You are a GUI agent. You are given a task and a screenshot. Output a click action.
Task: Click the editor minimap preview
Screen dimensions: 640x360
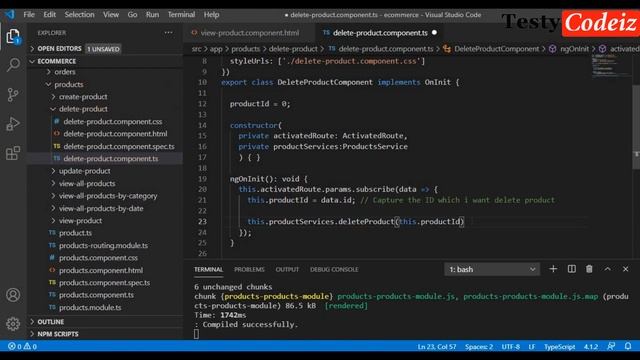tap(610, 67)
